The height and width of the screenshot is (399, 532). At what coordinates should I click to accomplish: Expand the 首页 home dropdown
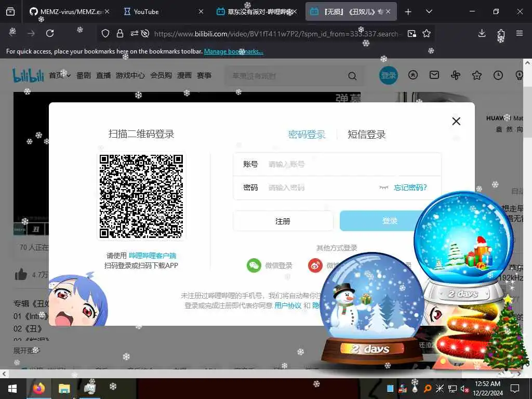click(60, 75)
